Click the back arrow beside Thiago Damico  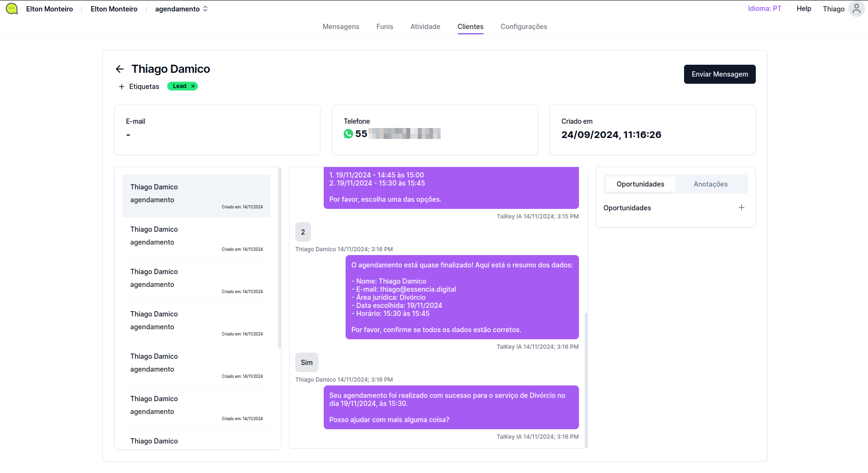coord(120,69)
